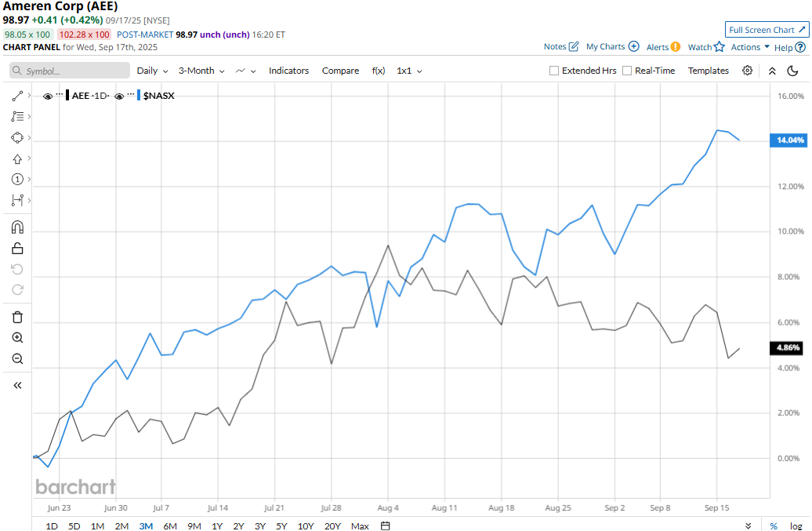Open the Templates menu
This screenshot has height=531, width=812.
(708, 71)
